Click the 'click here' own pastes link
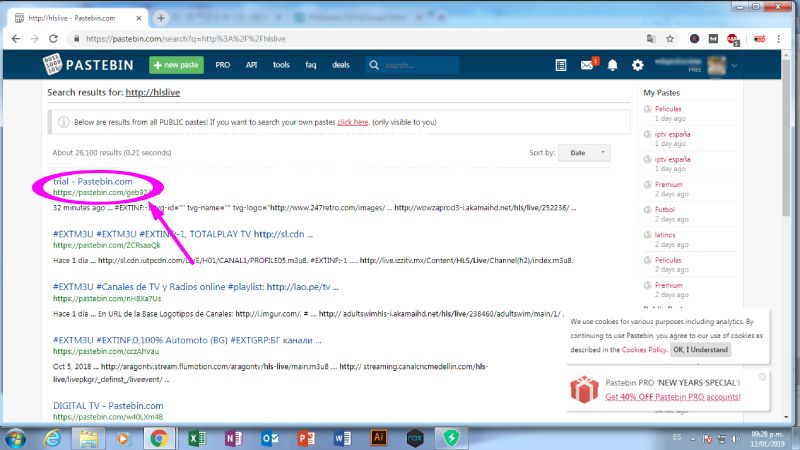The image size is (800, 450). point(353,122)
